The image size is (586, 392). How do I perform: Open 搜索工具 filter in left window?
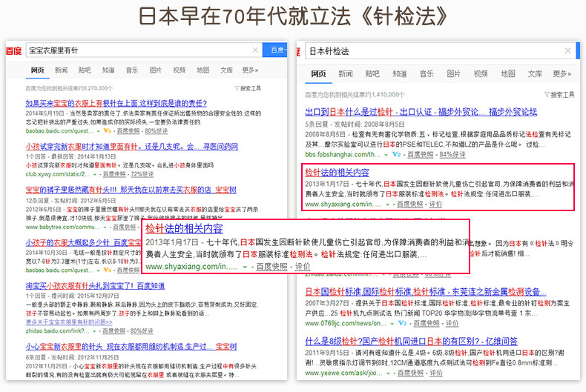[x=248, y=88]
